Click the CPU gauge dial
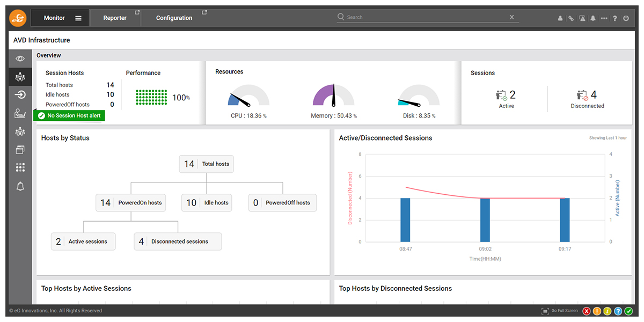This screenshot has width=644, height=322. point(248,95)
